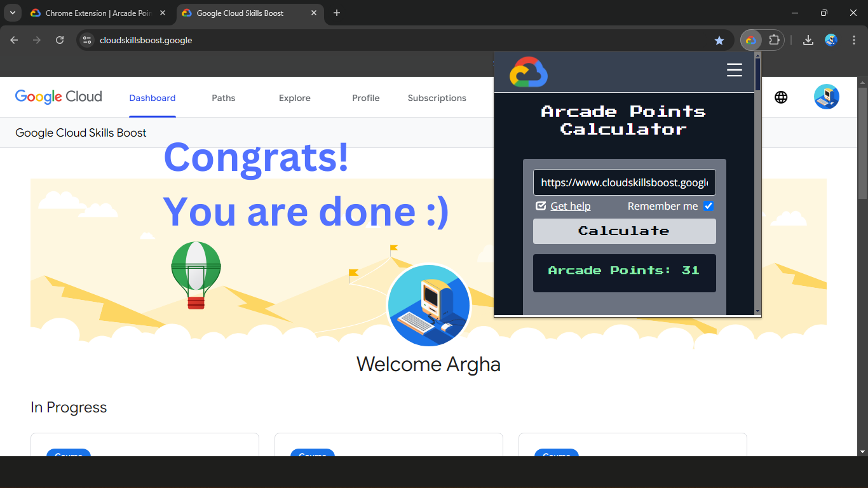View site information icon in address bar
The image size is (868, 488).
[88, 40]
